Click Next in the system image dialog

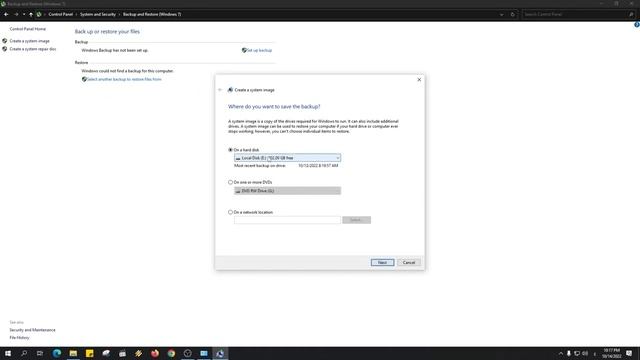coord(382,262)
